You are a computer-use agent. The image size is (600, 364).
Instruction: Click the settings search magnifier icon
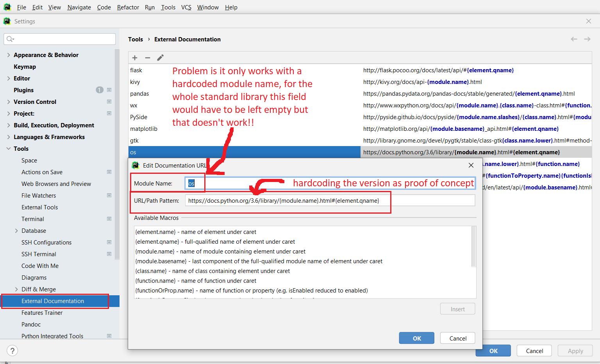coord(10,39)
